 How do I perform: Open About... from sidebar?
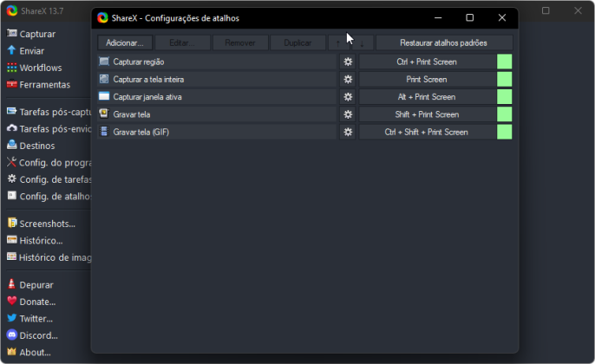29,352
